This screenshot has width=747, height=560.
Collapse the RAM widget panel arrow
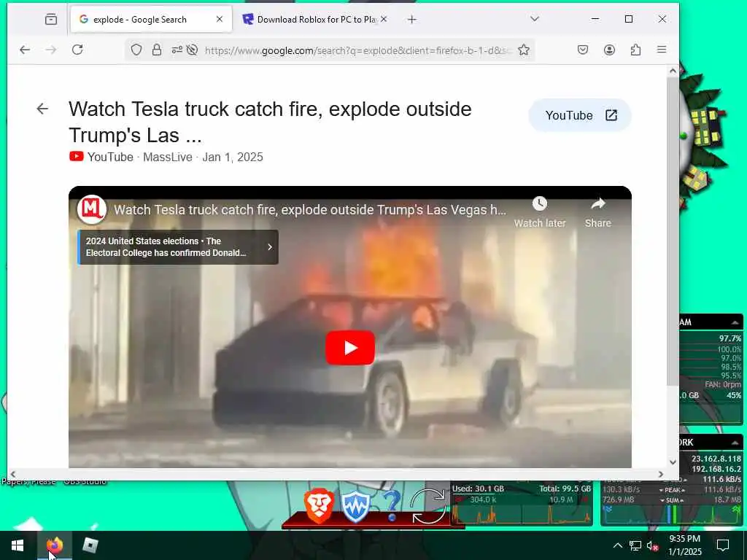(735, 322)
